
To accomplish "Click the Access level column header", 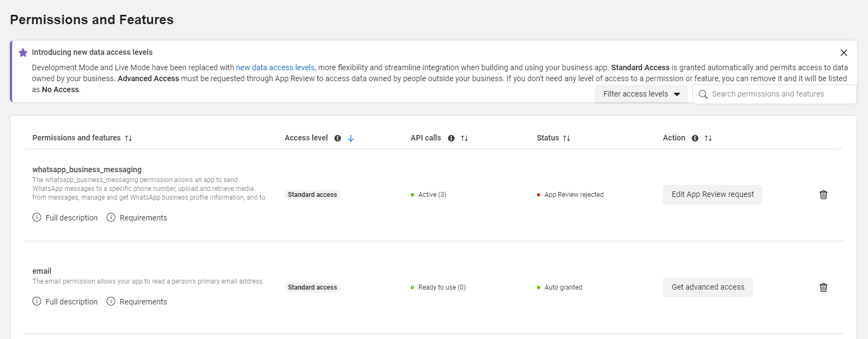I will 306,138.
